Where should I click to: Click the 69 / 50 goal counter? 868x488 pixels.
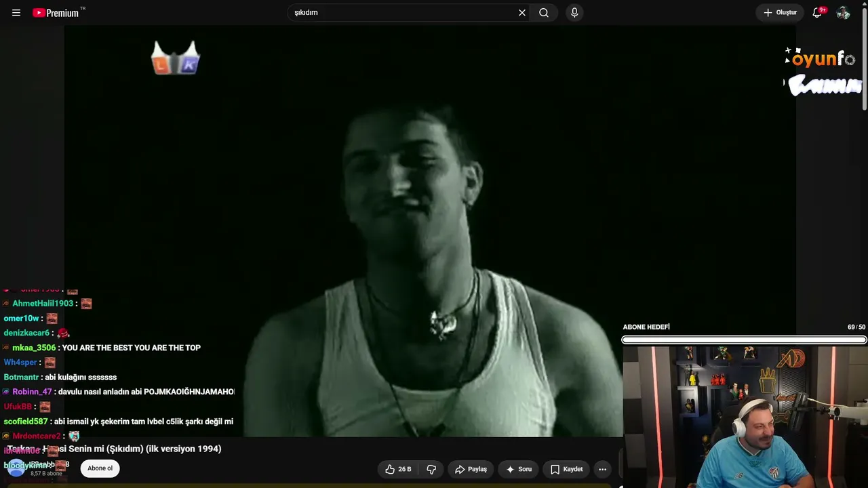click(856, 327)
